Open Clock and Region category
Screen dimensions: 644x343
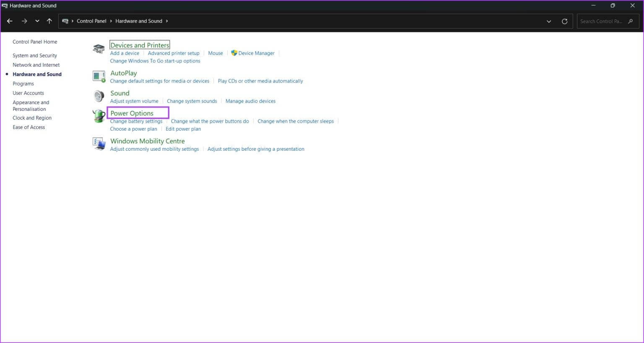pyautogui.click(x=32, y=118)
